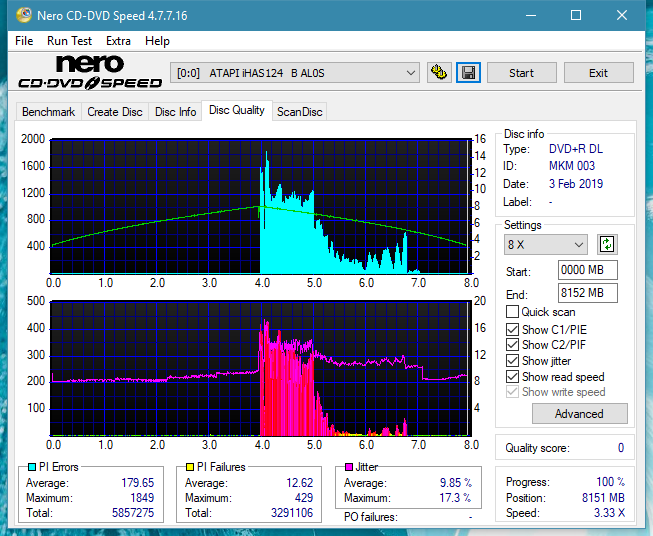Click PI Failures average value 12.62
653x536 pixels.
point(299,483)
